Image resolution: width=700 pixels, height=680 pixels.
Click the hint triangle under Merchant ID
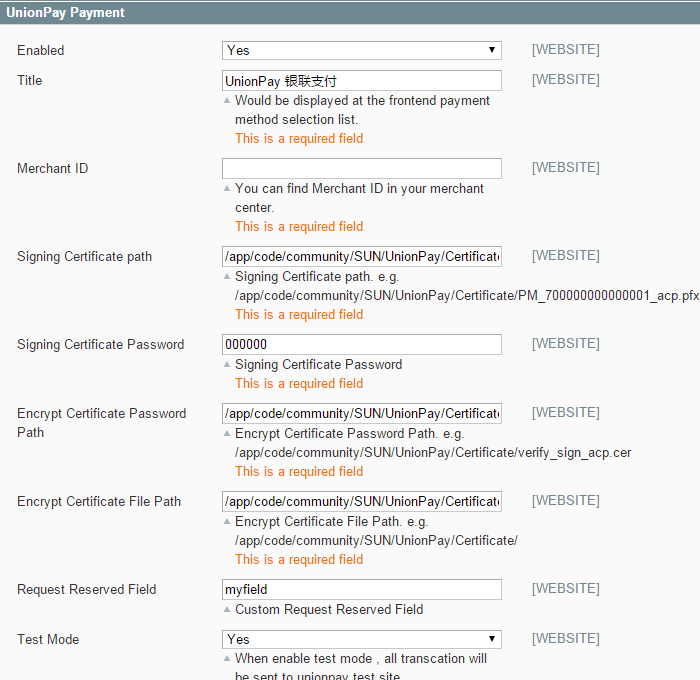point(227,189)
